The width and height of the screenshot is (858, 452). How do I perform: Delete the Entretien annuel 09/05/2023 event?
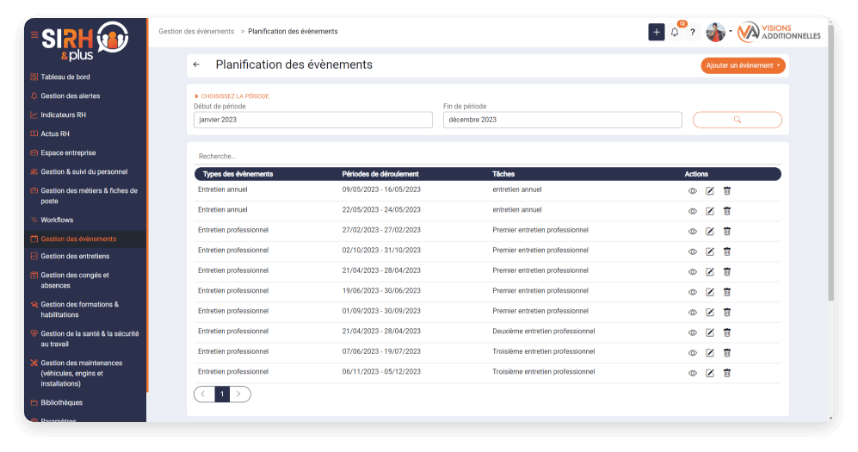[727, 191]
